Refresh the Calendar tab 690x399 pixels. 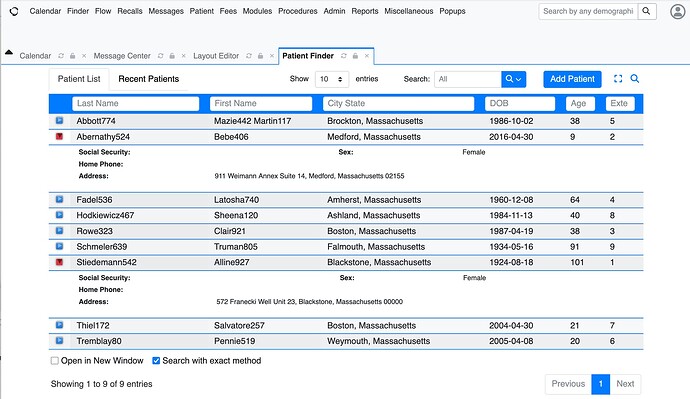tap(61, 56)
